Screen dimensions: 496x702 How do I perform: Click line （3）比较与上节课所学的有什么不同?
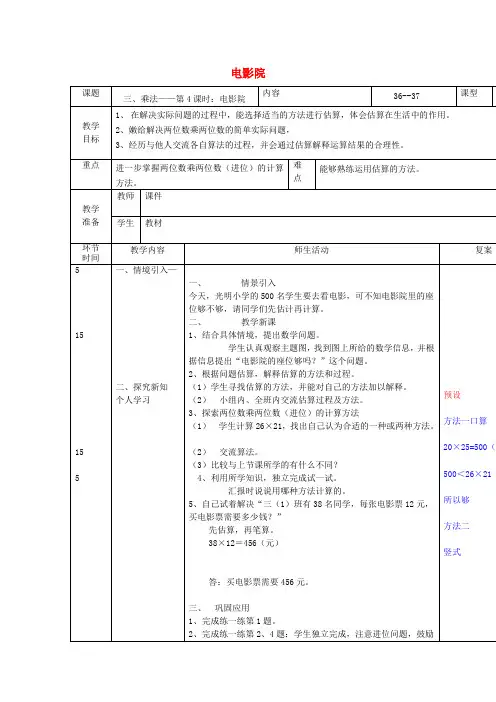tap(265, 465)
